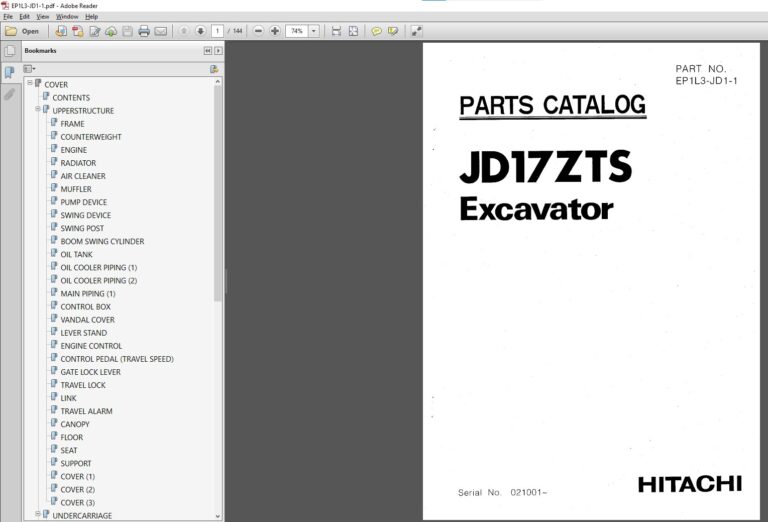Screen dimensions: 768x522
Task: Add a sticky note comment icon
Action: click(376, 31)
